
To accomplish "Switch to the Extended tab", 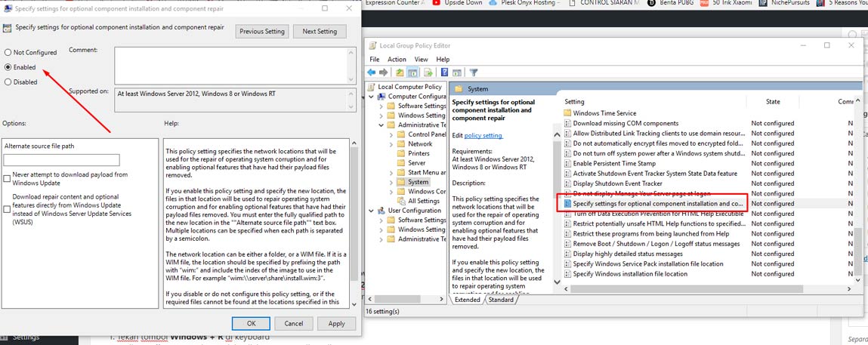I will (x=467, y=300).
